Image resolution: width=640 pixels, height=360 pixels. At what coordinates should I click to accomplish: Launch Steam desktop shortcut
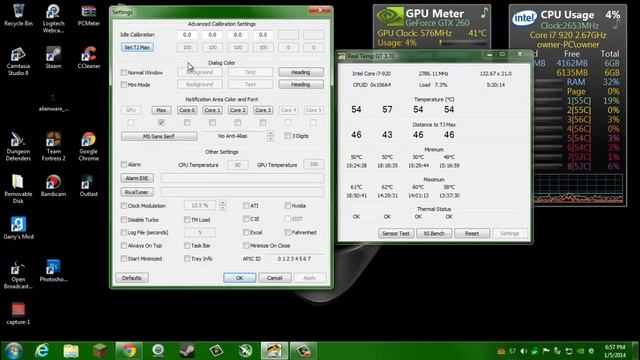coord(53,58)
